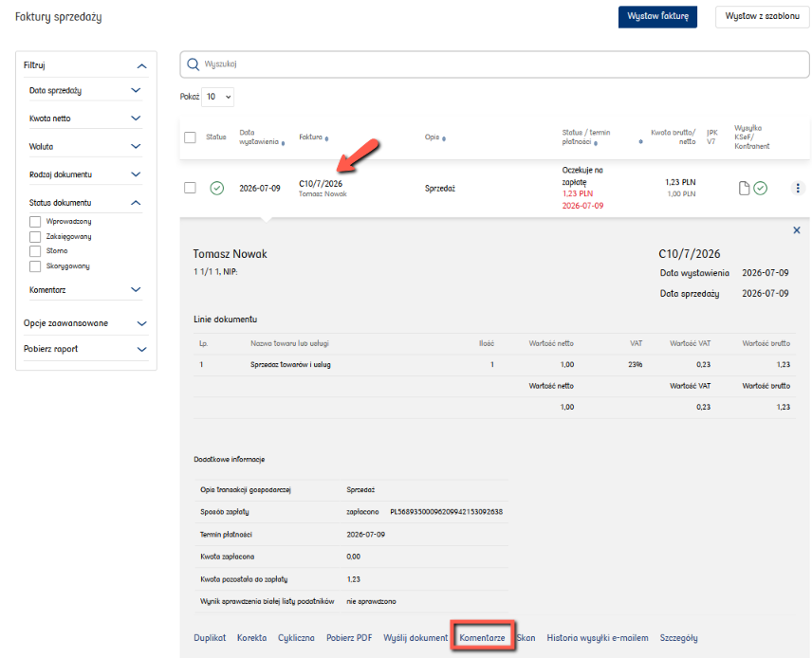Image resolution: width=812 pixels, height=658 pixels.
Task: Open the Szczegóły link
Action: click(678, 638)
